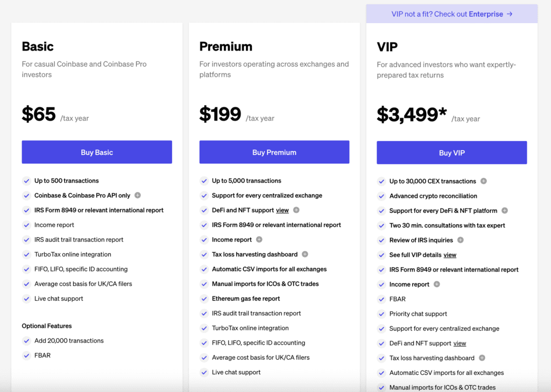The image size is (551, 392).
Task: Open view link for full VIP details
Action: pos(450,255)
